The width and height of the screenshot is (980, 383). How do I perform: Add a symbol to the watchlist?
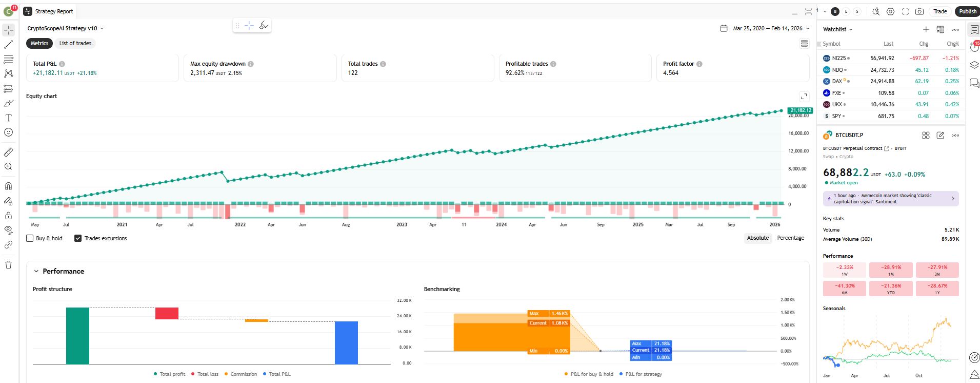pyautogui.click(x=926, y=30)
